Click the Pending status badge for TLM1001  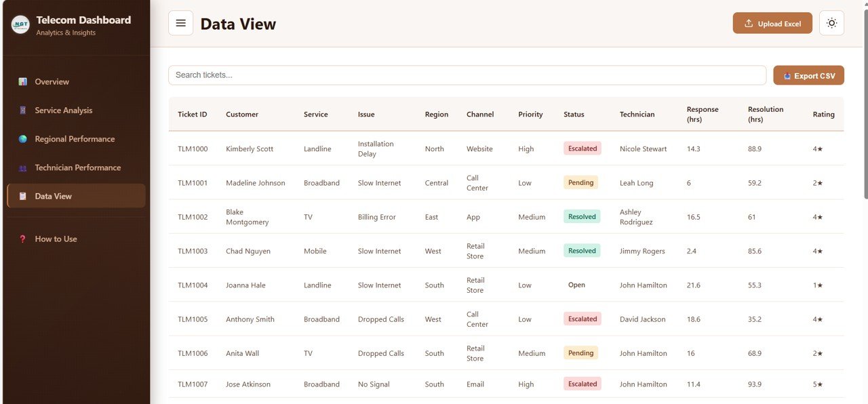click(581, 182)
